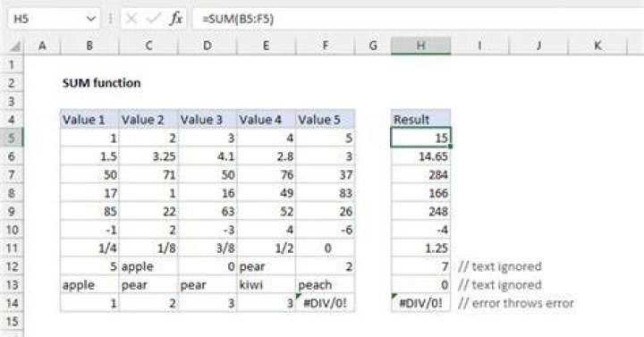The image size is (644, 337).
Task: Select cell with value 4.1
Action: point(208,156)
